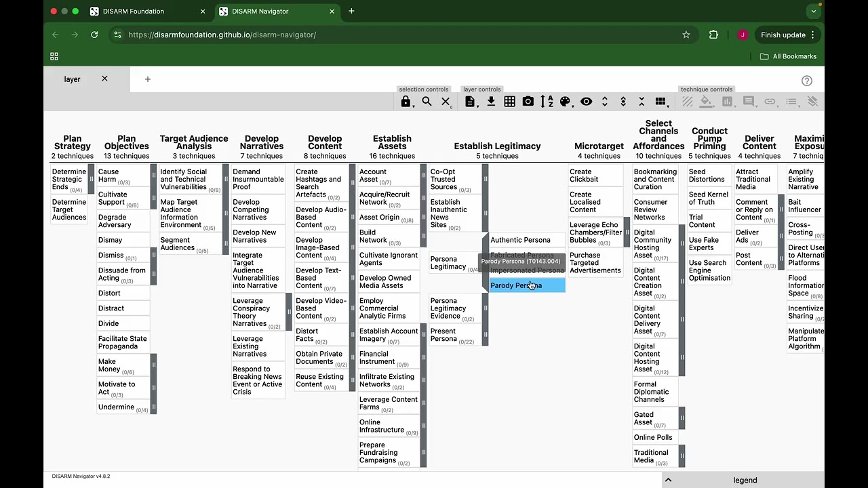Bookmark this page with the star
Screen dimensions: 868x488
[x=686, y=35]
